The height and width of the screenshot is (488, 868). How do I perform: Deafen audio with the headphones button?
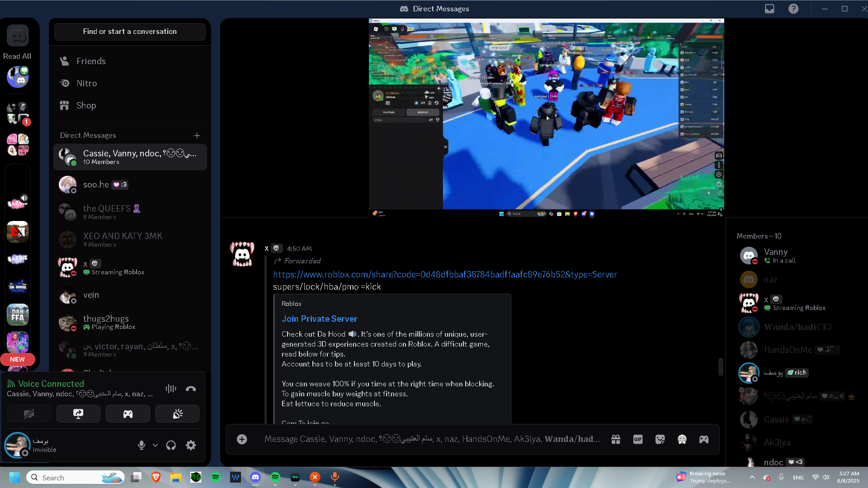(x=171, y=445)
